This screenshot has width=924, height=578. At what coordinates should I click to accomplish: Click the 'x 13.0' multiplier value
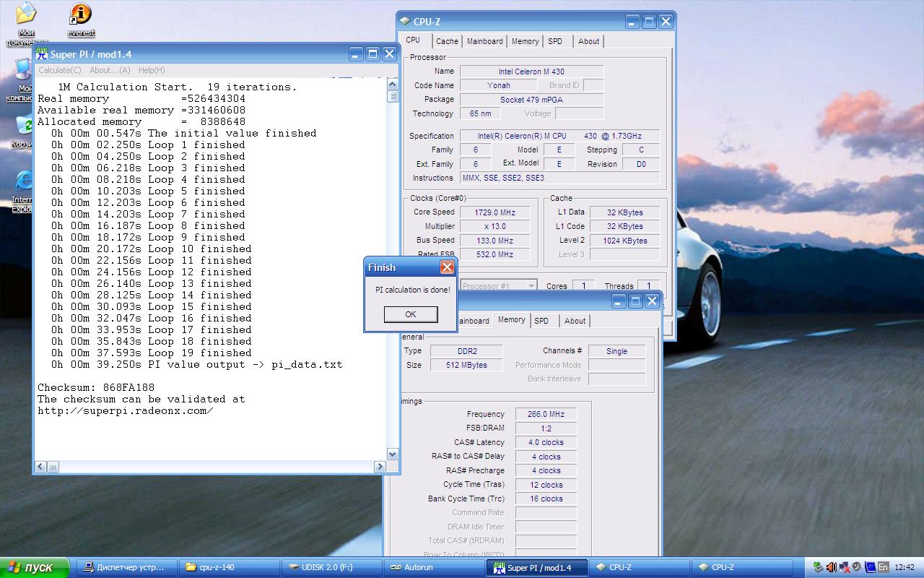coord(494,226)
